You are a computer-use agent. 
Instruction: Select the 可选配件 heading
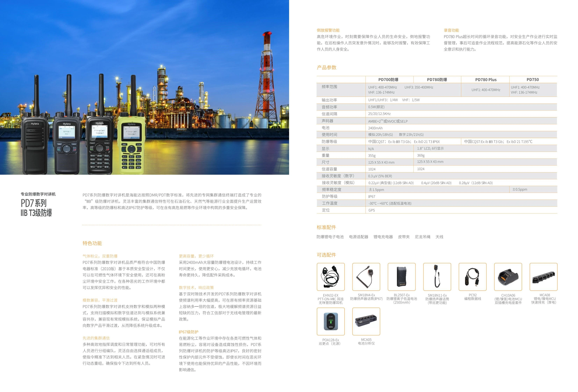326,255
